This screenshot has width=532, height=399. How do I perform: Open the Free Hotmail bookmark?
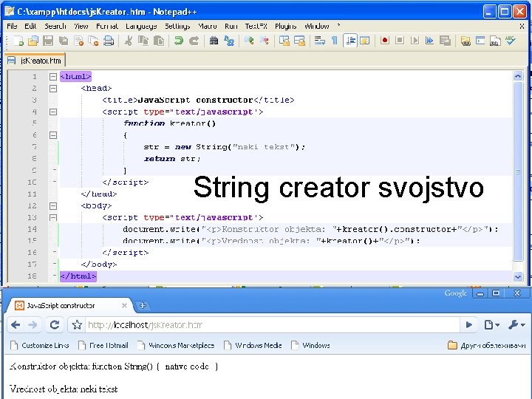click(x=103, y=345)
